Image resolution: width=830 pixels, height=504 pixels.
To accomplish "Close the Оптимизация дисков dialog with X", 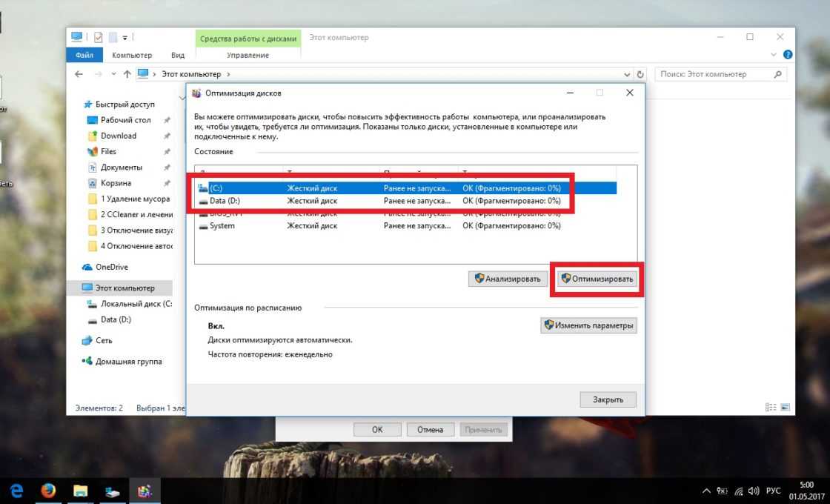I will [x=629, y=93].
